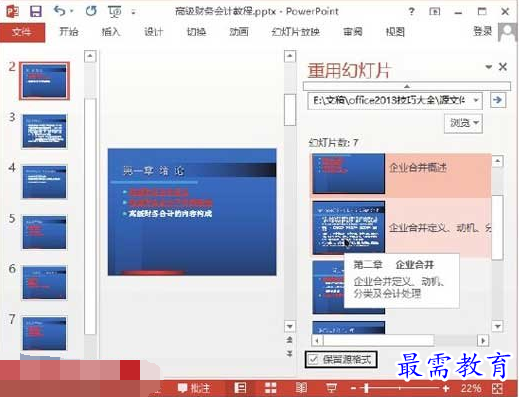Click editing area scroll up arrow
519x397 pixels.
tap(290, 56)
